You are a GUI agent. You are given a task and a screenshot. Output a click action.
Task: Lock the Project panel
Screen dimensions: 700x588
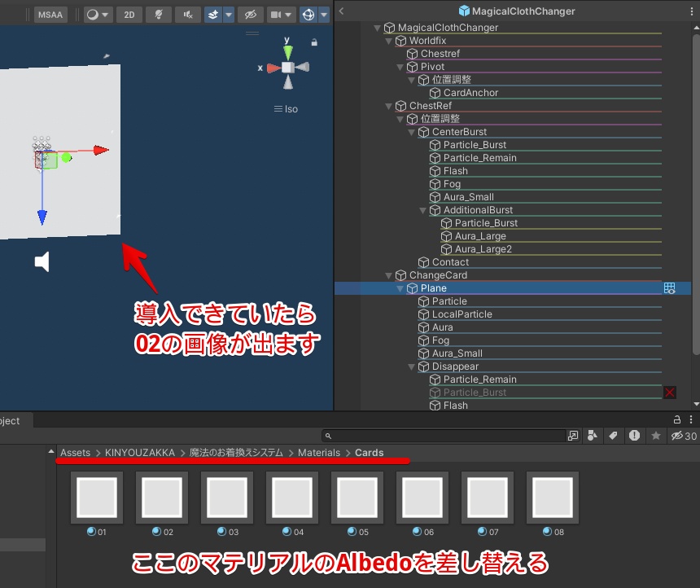677,419
